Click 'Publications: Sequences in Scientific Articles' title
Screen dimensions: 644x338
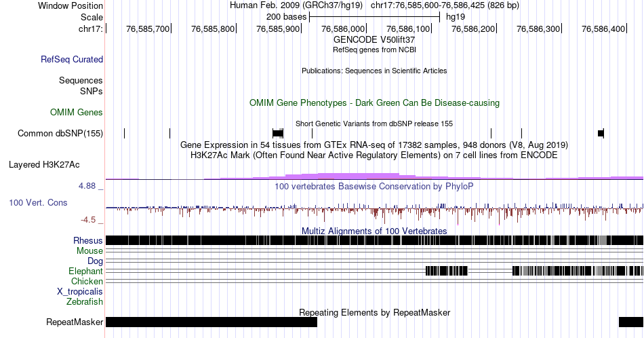tap(374, 71)
